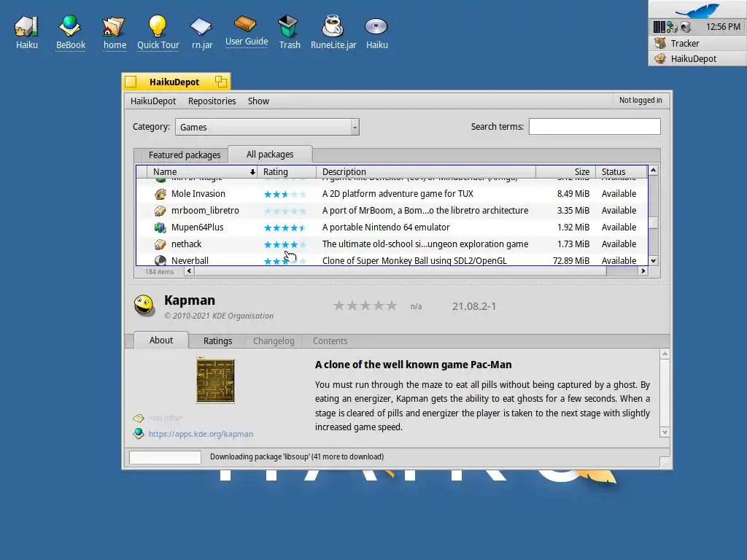Switch to the Featured packages tab
The image size is (747, 560).
(185, 155)
